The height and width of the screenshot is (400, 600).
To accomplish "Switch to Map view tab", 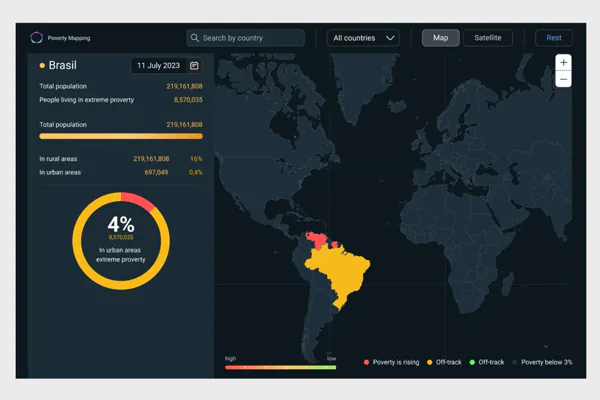I will pos(440,38).
